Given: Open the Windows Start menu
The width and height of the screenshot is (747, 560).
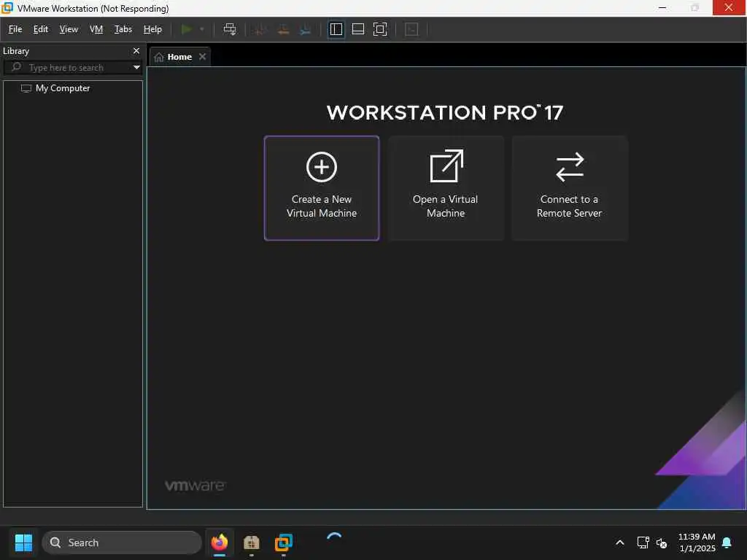Looking at the screenshot, I should tap(23, 542).
